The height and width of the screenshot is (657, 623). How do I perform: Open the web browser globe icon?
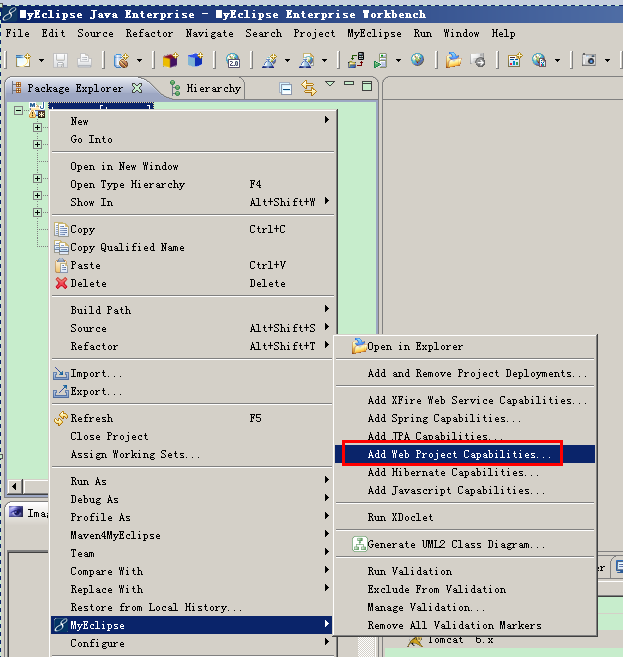[417, 60]
